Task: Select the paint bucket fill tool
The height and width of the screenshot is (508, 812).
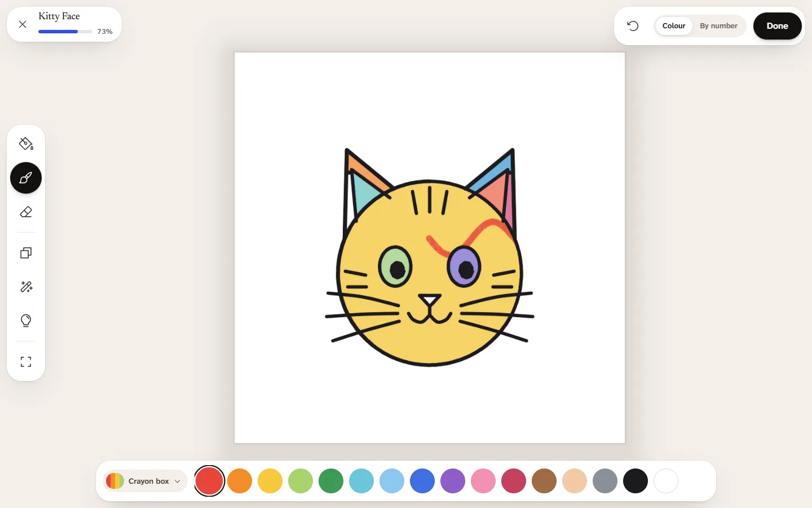Action: pos(26,143)
